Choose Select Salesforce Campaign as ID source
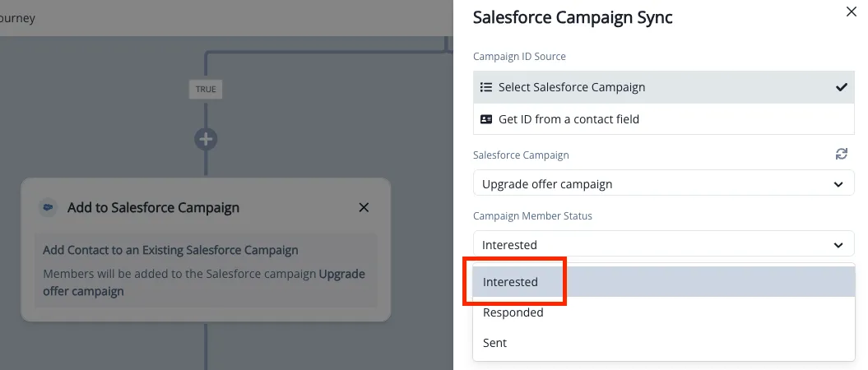 coord(572,87)
